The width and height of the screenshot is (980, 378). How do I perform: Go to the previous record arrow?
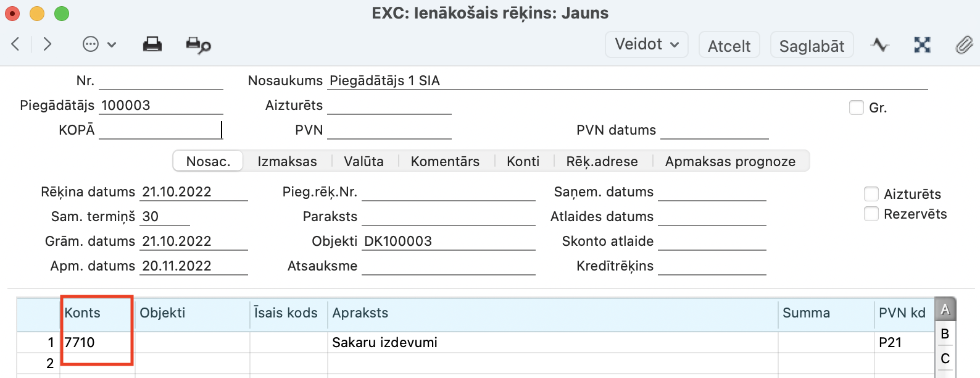[x=16, y=44]
